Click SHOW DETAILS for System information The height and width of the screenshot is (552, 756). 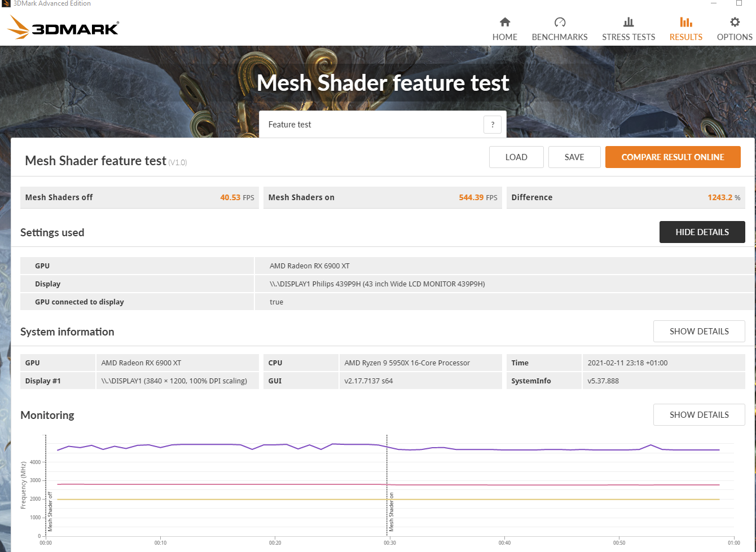[699, 332]
